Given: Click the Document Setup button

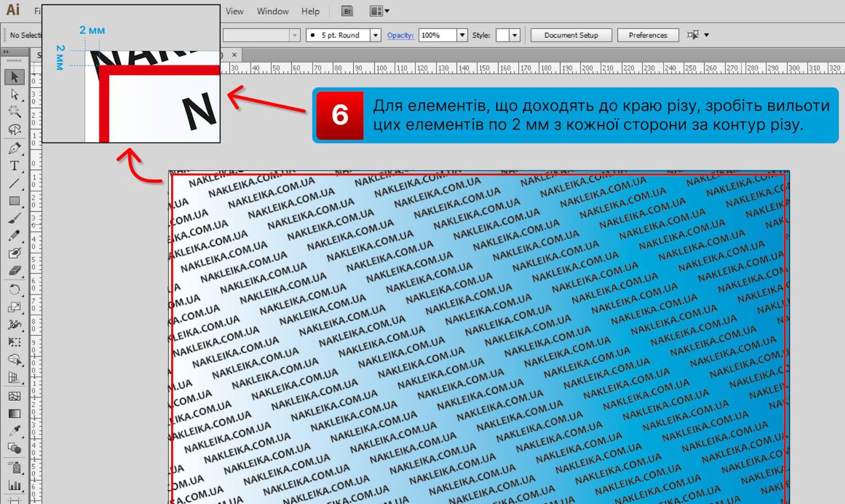Looking at the screenshot, I should (x=571, y=35).
